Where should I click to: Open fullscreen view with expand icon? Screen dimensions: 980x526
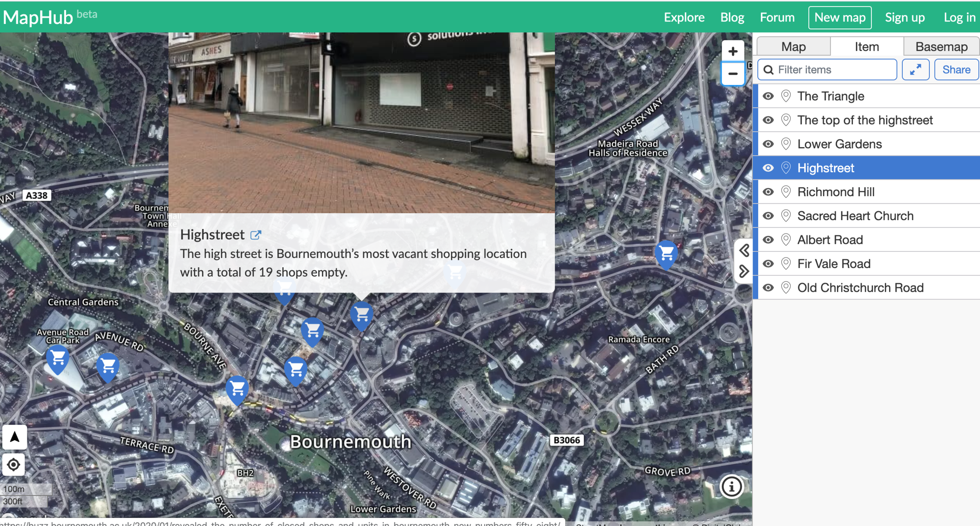click(x=915, y=70)
